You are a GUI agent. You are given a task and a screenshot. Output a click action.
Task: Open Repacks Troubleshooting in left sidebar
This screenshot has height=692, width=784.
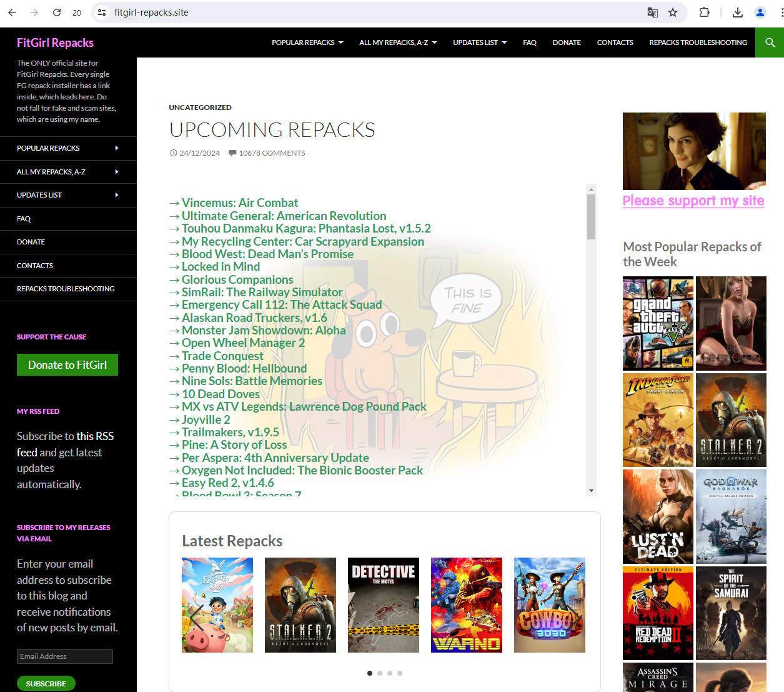coord(66,289)
